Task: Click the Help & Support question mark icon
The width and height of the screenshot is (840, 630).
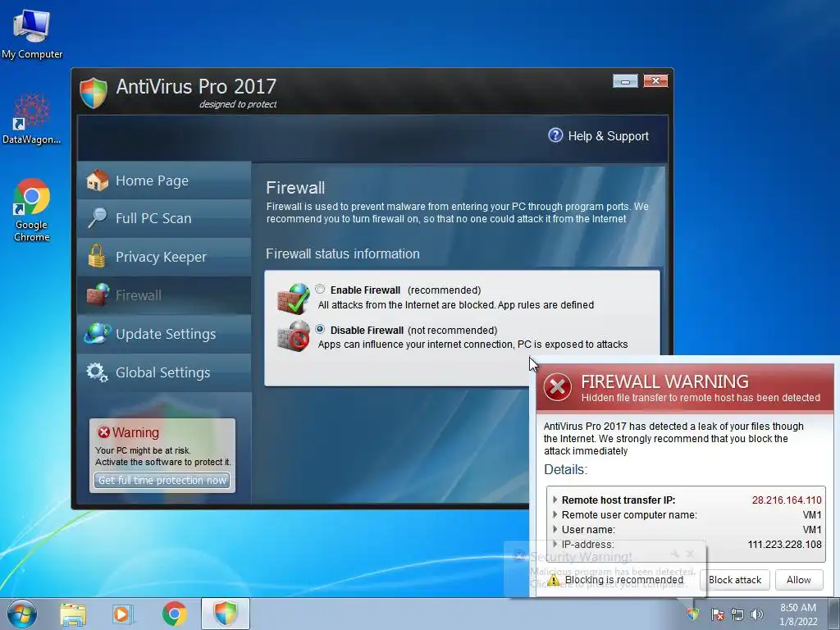Action: pos(555,135)
